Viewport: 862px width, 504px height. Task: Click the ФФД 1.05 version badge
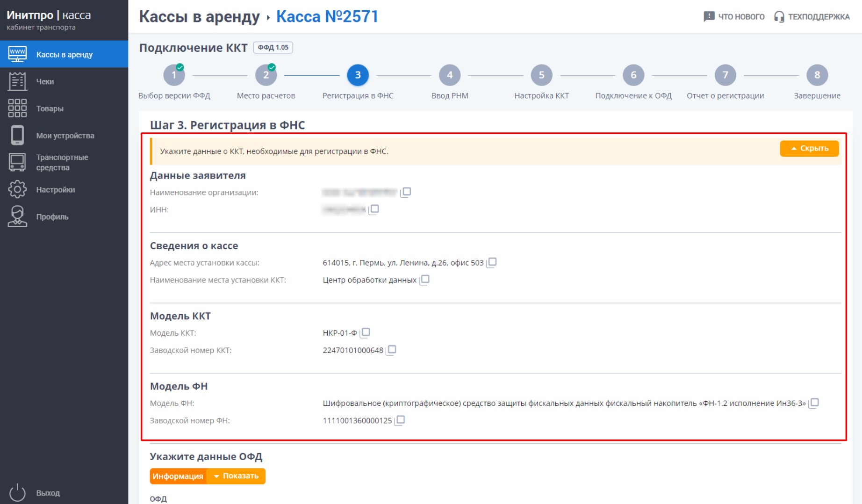(x=273, y=48)
